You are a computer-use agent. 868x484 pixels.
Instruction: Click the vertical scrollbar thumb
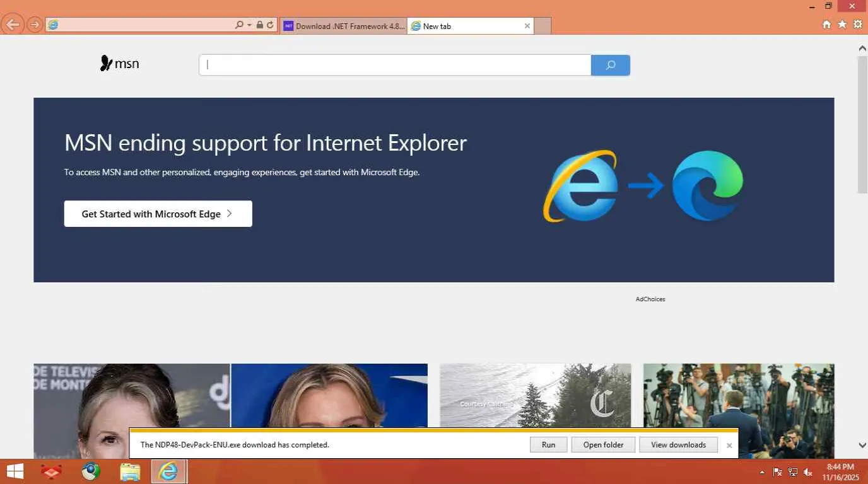[862, 124]
